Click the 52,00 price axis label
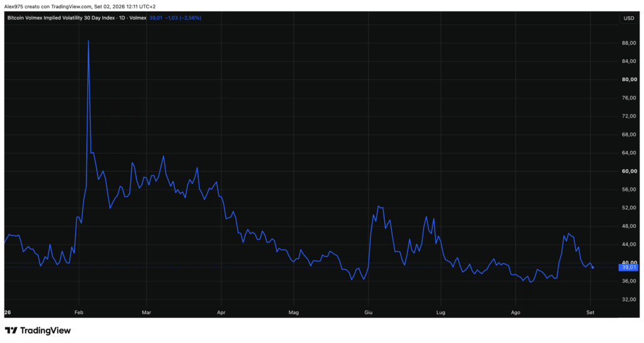This screenshot has width=644, height=343. (629, 208)
